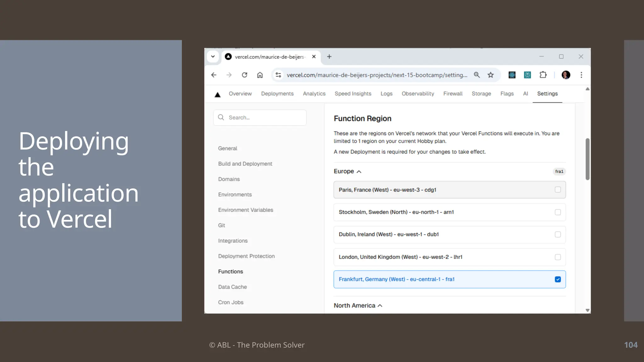This screenshot has width=644, height=362.
Task: Click the browser back arrow
Action: pyautogui.click(x=214, y=75)
